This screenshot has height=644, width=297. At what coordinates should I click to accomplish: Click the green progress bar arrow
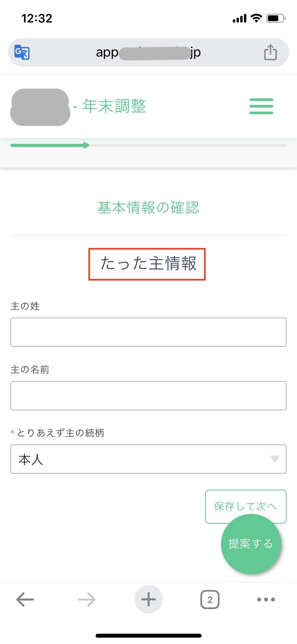pyautogui.click(x=86, y=145)
